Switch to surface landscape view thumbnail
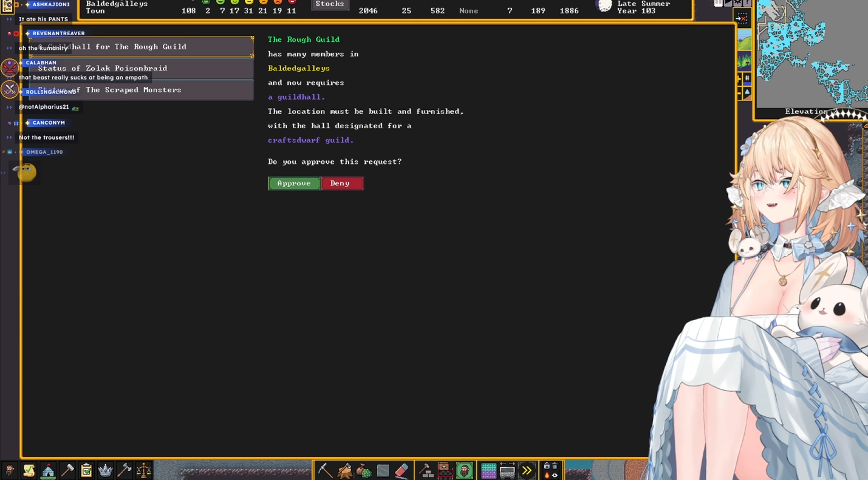 pyautogui.click(x=744, y=40)
